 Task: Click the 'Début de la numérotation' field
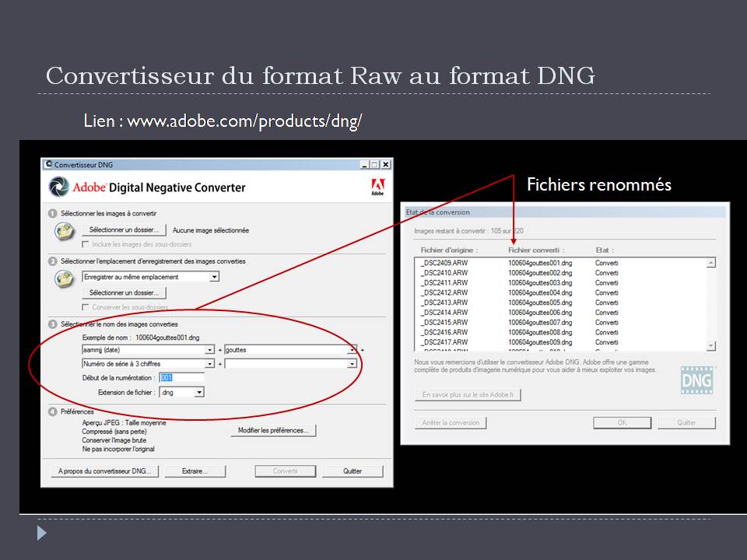point(181,378)
